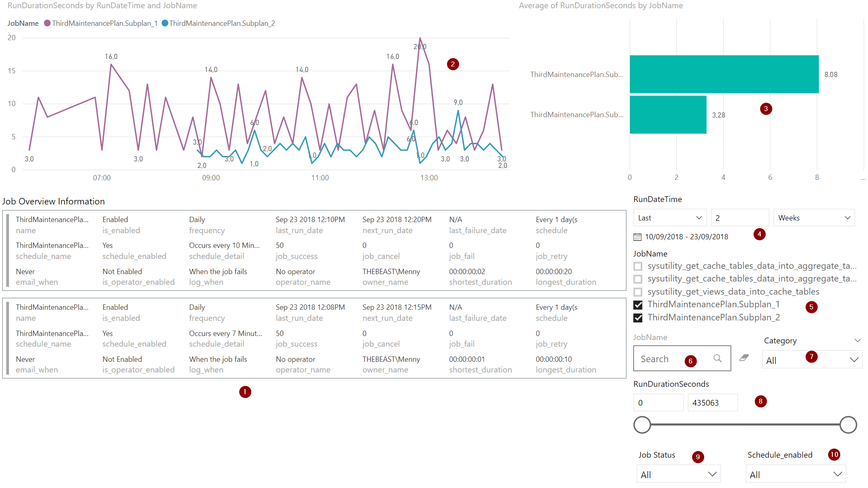
Task: Expand the Job Status All dropdown
Action: [678, 474]
